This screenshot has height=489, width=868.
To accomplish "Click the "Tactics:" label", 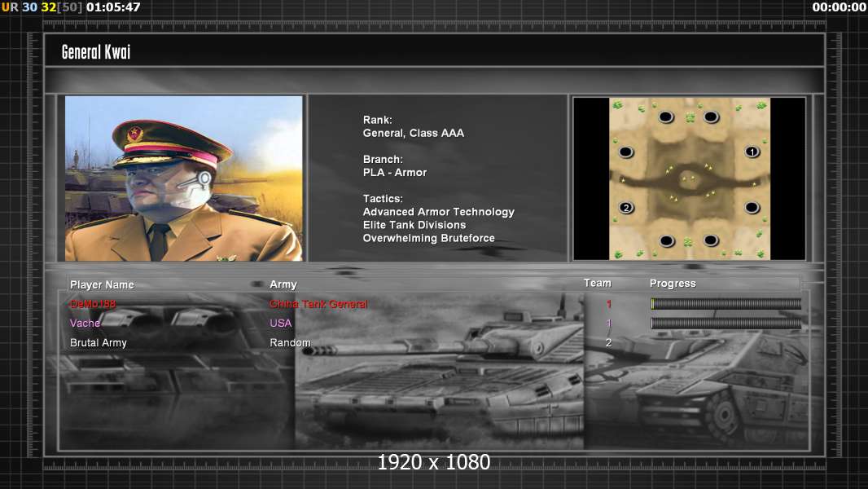I will click(x=383, y=198).
